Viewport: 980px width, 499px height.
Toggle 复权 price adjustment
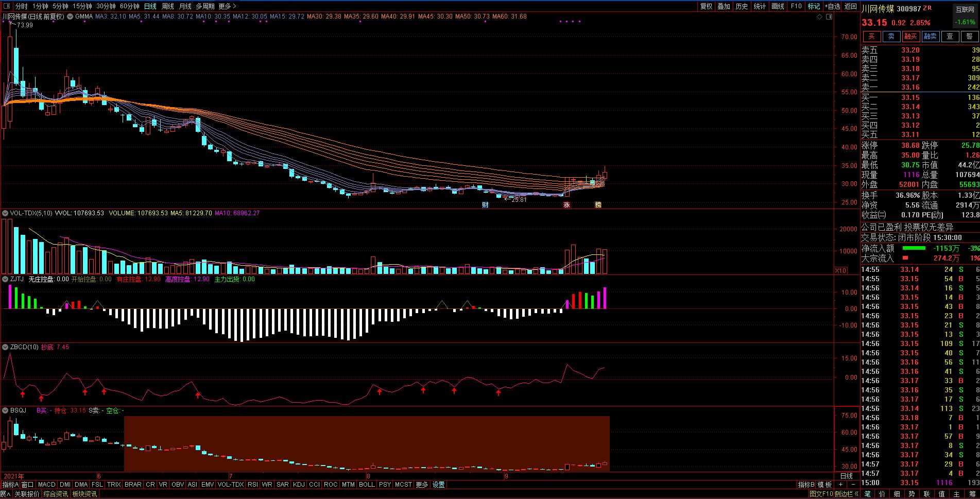click(x=706, y=6)
